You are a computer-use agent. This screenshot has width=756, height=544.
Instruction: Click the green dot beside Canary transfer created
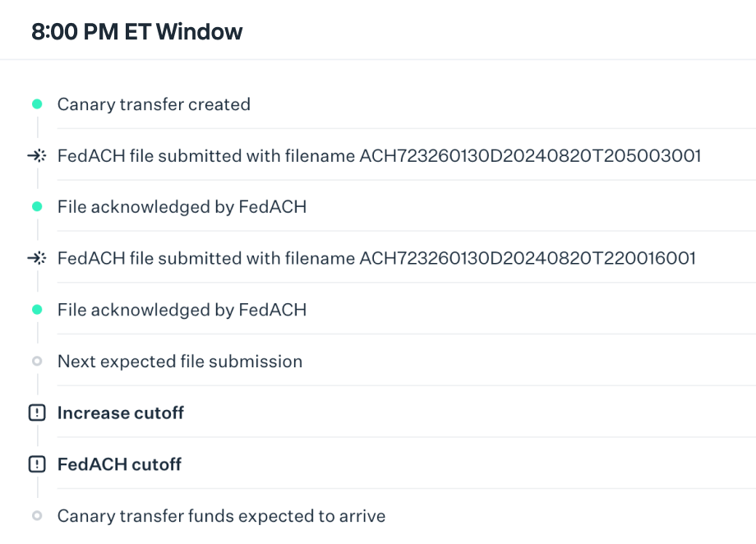37,104
